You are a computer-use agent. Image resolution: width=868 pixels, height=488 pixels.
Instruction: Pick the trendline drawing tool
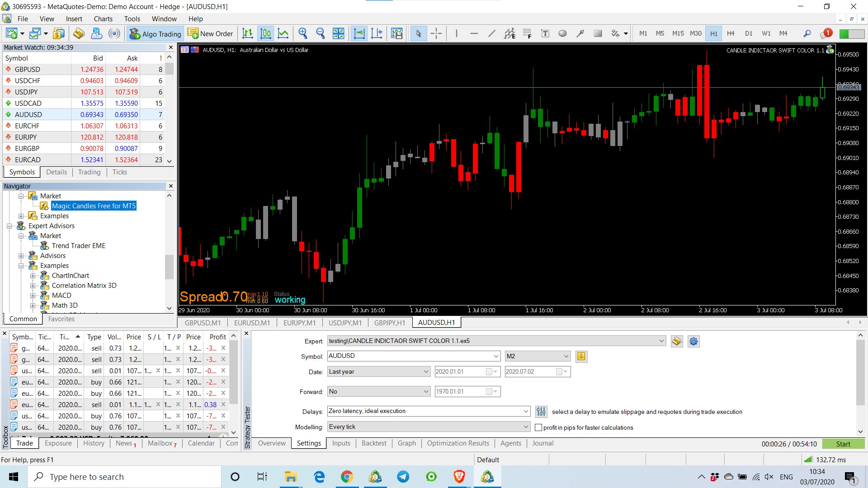point(491,33)
